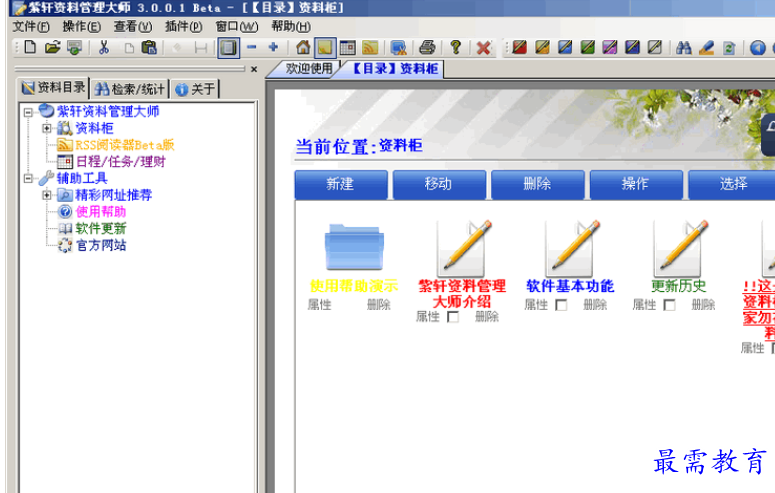The width and height of the screenshot is (775, 493).
Task: Pick the orange pen color swatch
Action: [x=542, y=47]
